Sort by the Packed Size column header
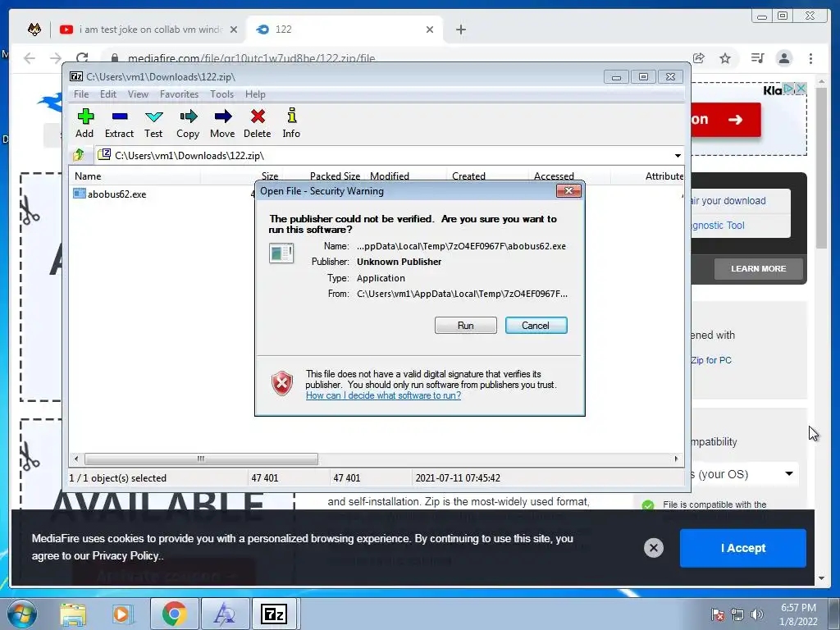840x630 pixels. click(x=335, y=176)
